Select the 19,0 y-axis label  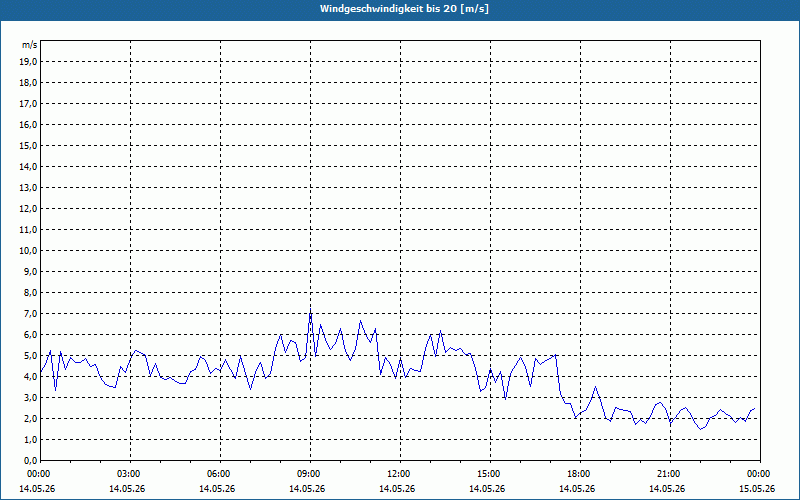pos(28,62)
